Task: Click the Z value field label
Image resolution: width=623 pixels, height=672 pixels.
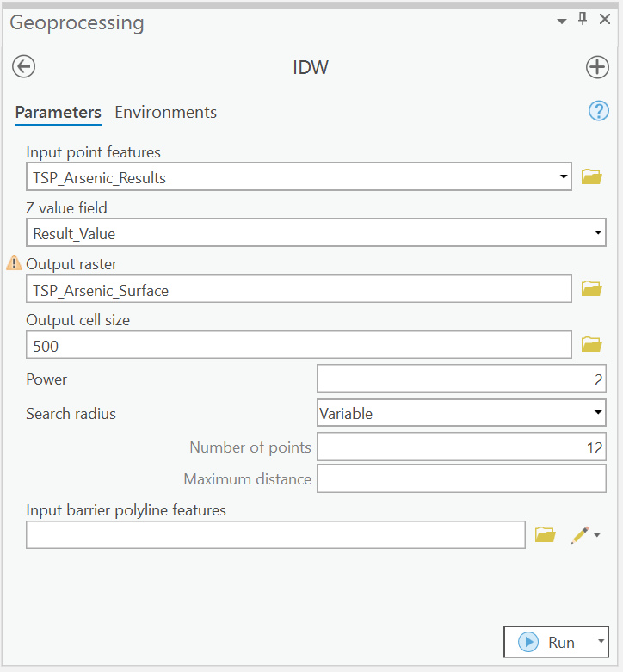Action: pos(66,208)
